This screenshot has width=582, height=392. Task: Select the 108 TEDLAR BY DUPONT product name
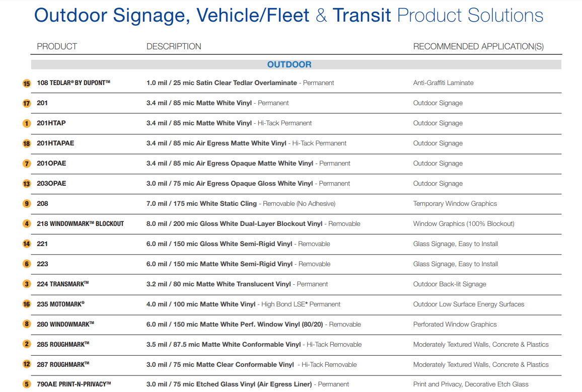[74, 83]
